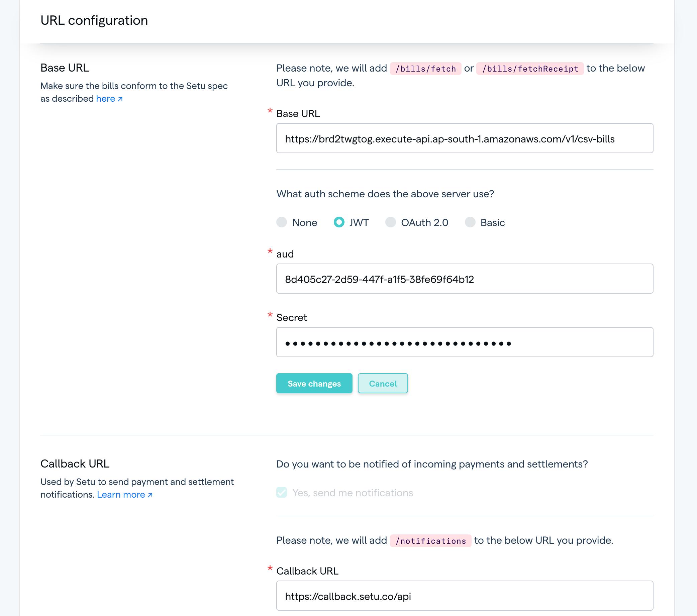Choose OAuth 2.0 as the auth scheme
The height and width of the screenshot is (616, 697).
[390, 222]
